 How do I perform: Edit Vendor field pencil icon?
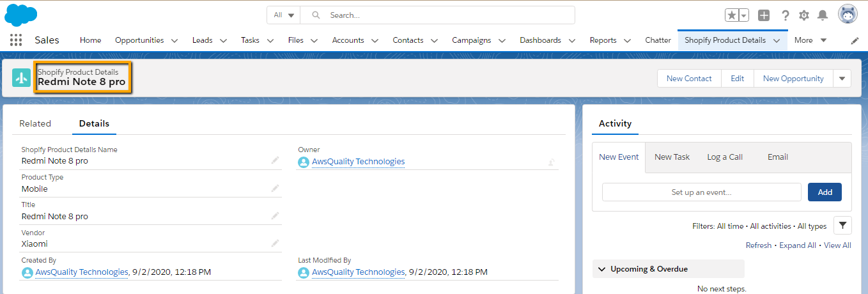(275, 243)
